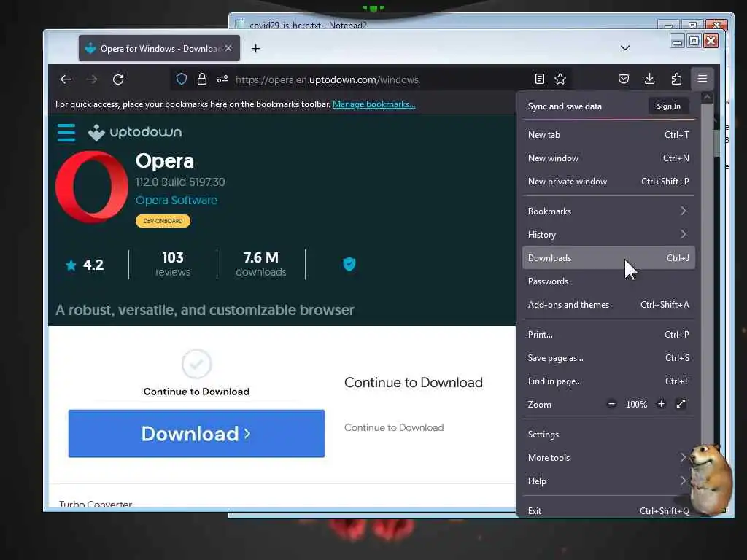The height and width of the screenshot is (560, 747).
Task: Open the extensions puzzle icon
Action: coord(676,79)
